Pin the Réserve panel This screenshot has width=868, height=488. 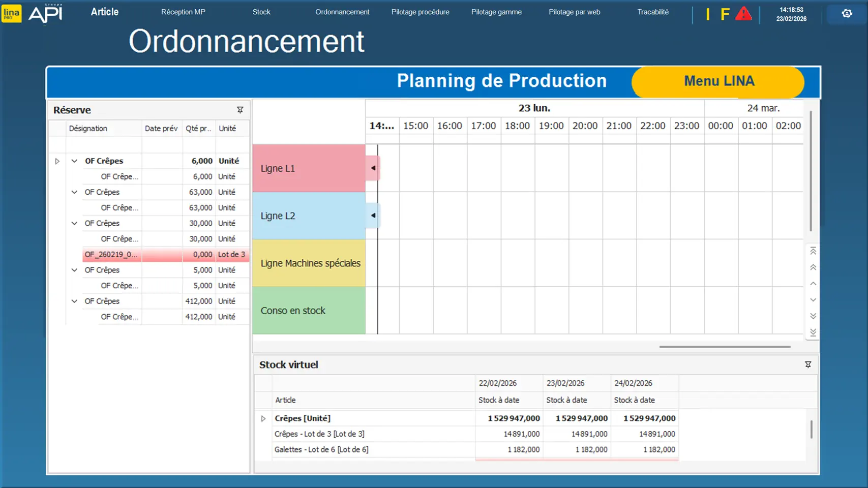click(240, 110)
